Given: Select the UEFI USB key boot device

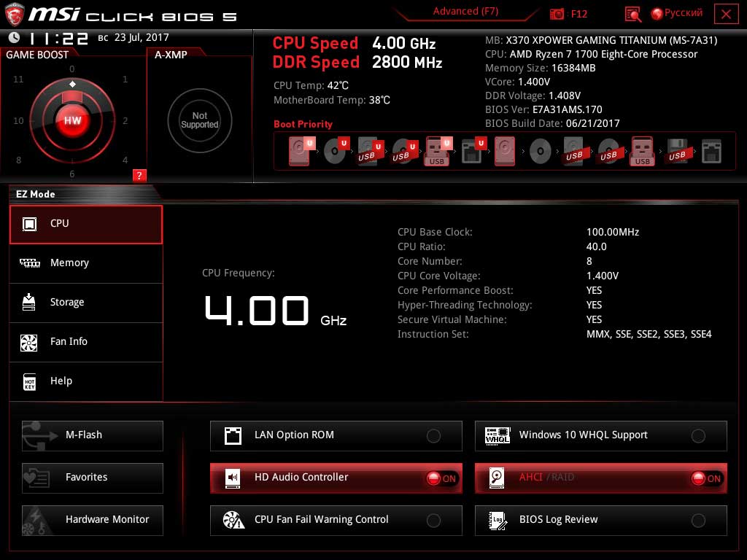Looking at the screenshot, I should (438, 151).
